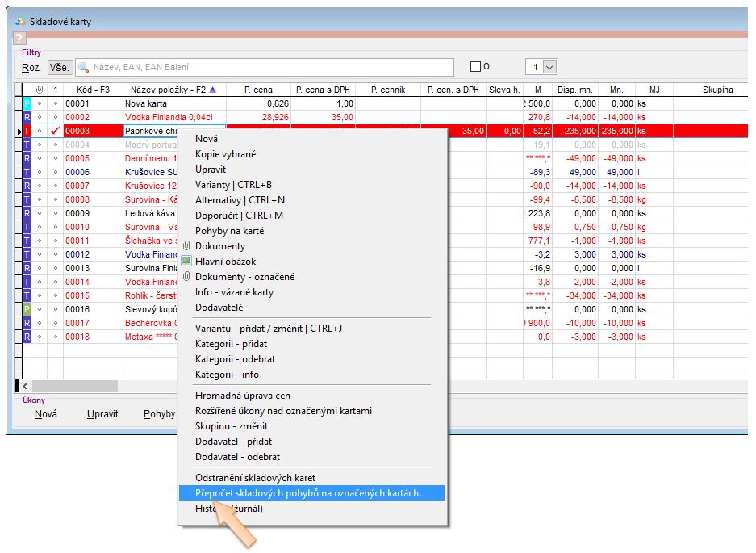Click picture icon next to Hlavní obázok
This screenshot has height=553, width=756.
pos(186,262)
